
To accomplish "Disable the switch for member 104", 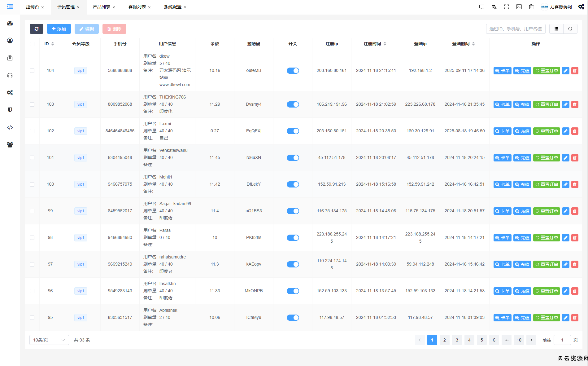I will (x=293, y=71).
